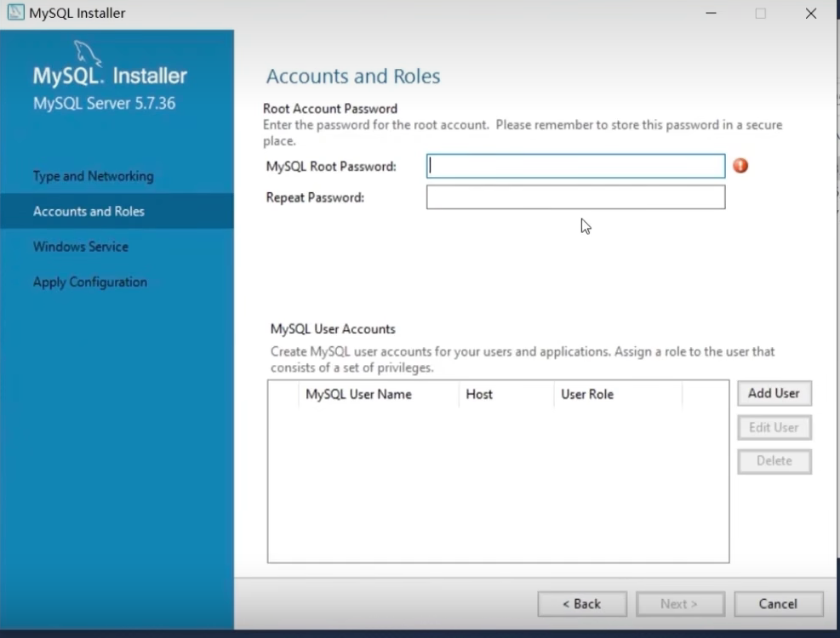Viewport: 840px width, 638px height.
Task: Click the Edit User button
Action: (x=774, y=428)
